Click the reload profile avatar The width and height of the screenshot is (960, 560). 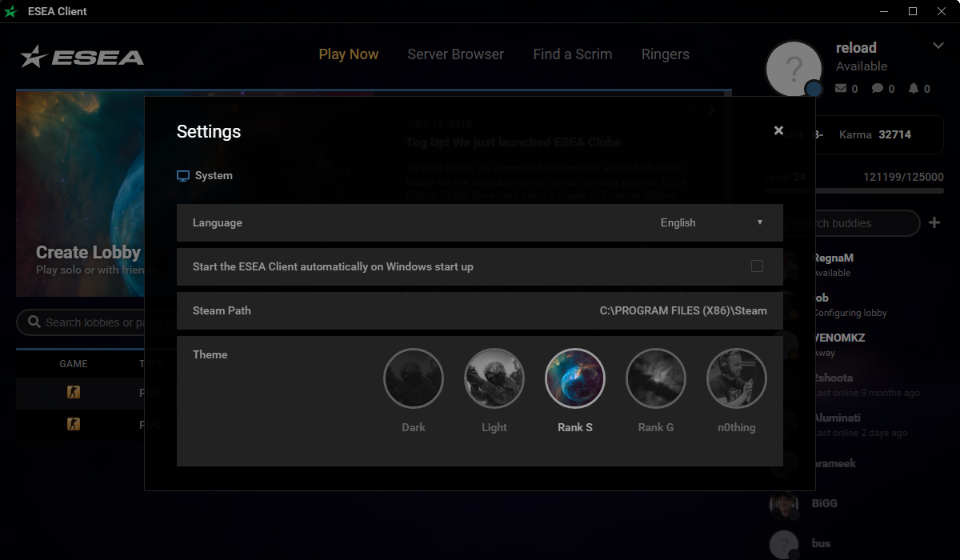(794, 70)
